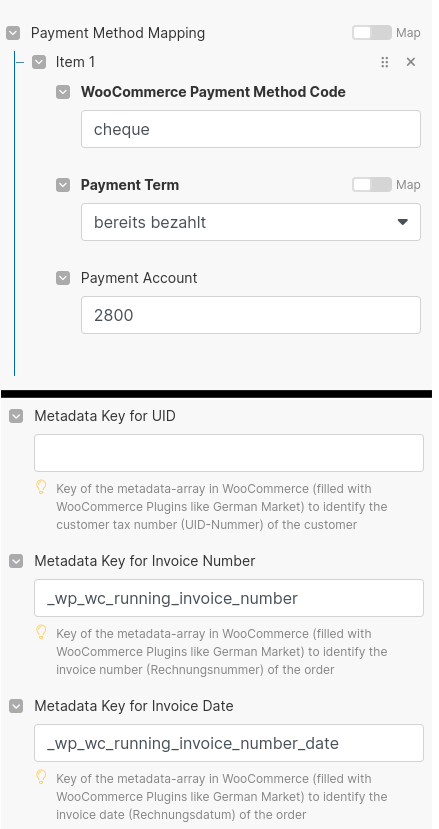
Task: Remove Item 1 with the X icon
Action: pos(411,62)
